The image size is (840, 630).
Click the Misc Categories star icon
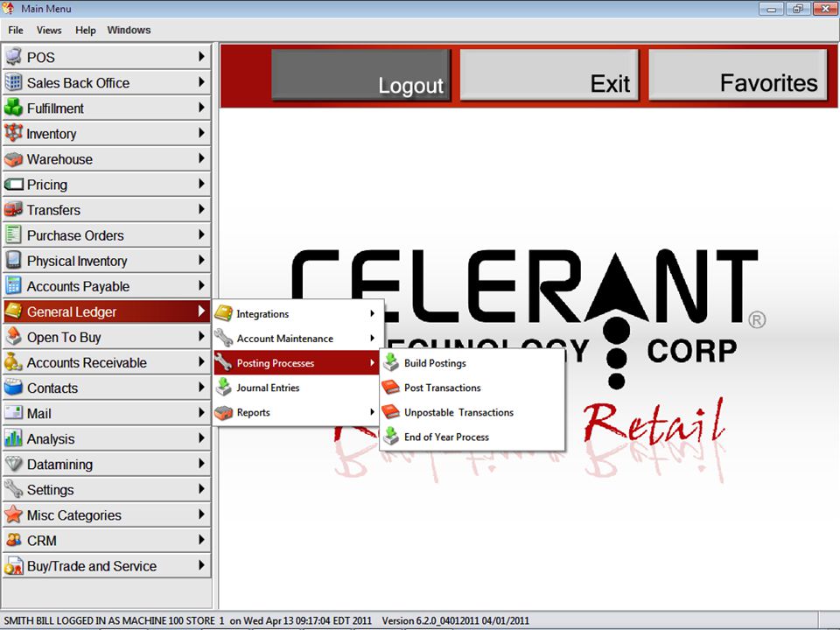click(x=13, y=514)
